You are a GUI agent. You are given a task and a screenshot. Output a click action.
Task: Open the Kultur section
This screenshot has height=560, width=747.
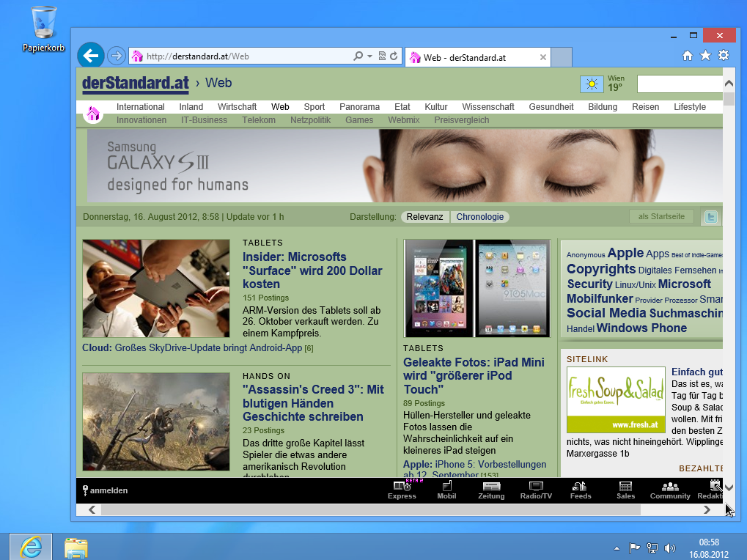point(436,107)
